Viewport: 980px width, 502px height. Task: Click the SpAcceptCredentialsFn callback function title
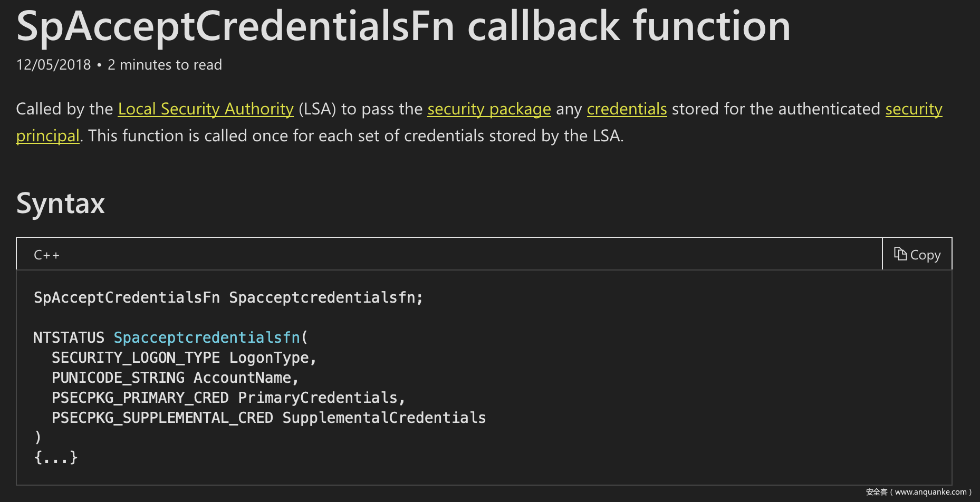pyautogui.click(x=403, y=26)
